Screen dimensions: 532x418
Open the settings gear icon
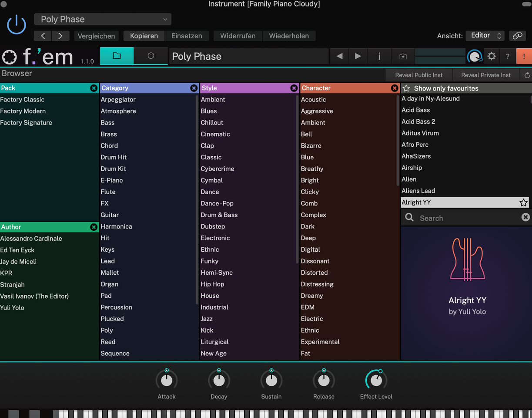(x=492, y=56)
